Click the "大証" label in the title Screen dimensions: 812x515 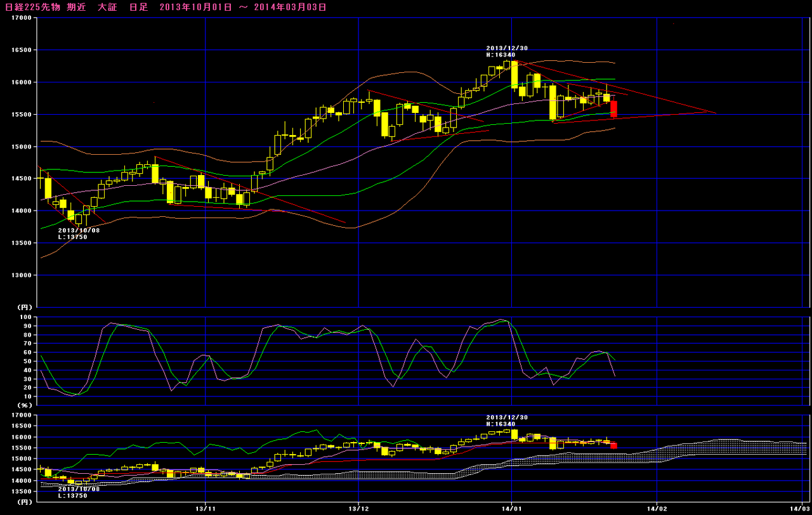(x=107, y=7)
